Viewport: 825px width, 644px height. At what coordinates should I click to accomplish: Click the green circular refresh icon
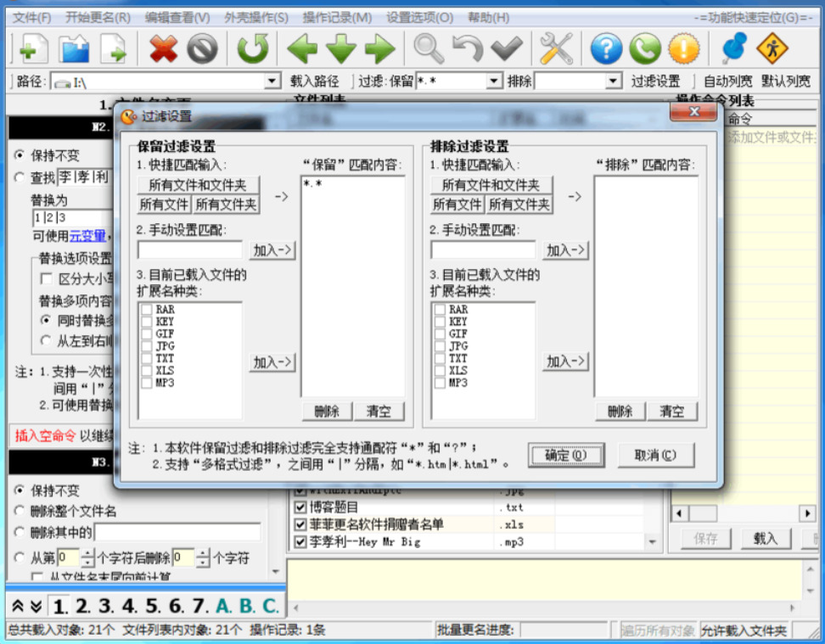point(253,48)
